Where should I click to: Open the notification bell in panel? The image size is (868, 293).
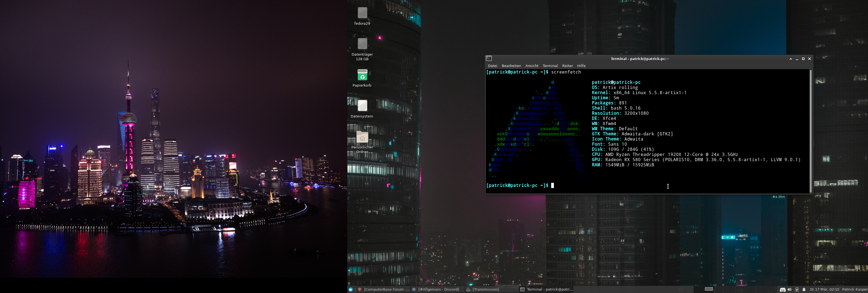pos(804,289)
